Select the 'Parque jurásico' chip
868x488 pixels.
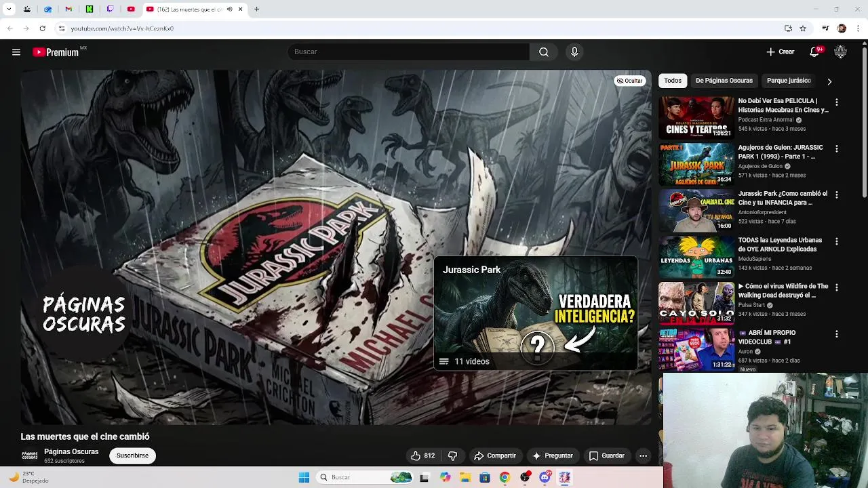pyautogui.click(x=789, y=81)
